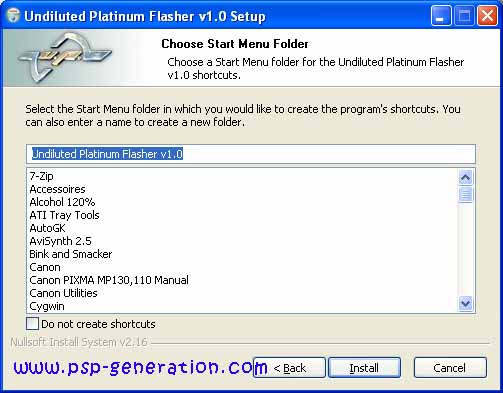
Task: Go back with the Back button
Action: coord(289,367)
